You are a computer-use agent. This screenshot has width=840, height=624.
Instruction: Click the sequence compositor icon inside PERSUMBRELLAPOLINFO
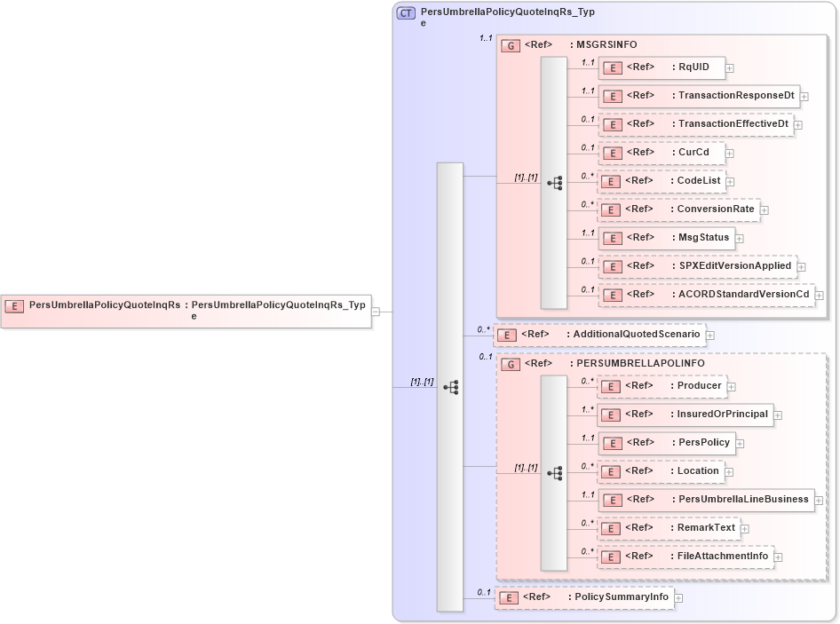(x=556, y=471)
